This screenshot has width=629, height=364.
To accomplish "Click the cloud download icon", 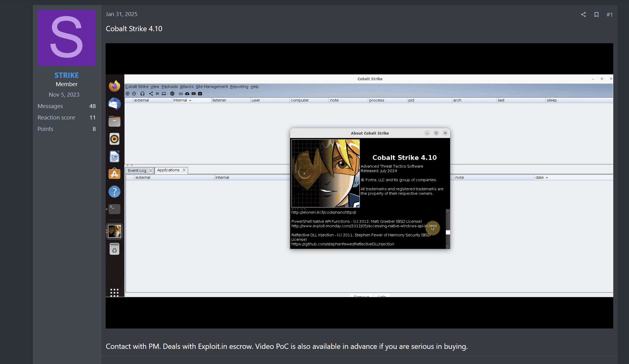I will tap(187, 94).
